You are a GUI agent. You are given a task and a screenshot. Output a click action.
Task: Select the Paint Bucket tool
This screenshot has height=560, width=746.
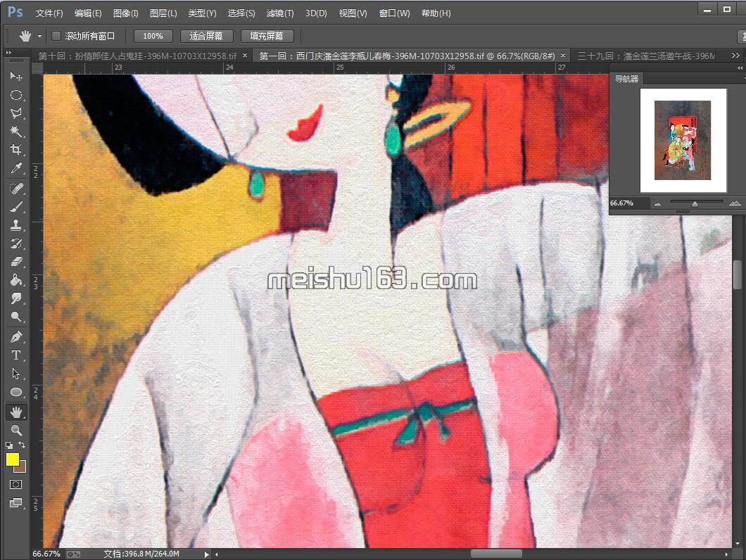(x=15, y=280)
